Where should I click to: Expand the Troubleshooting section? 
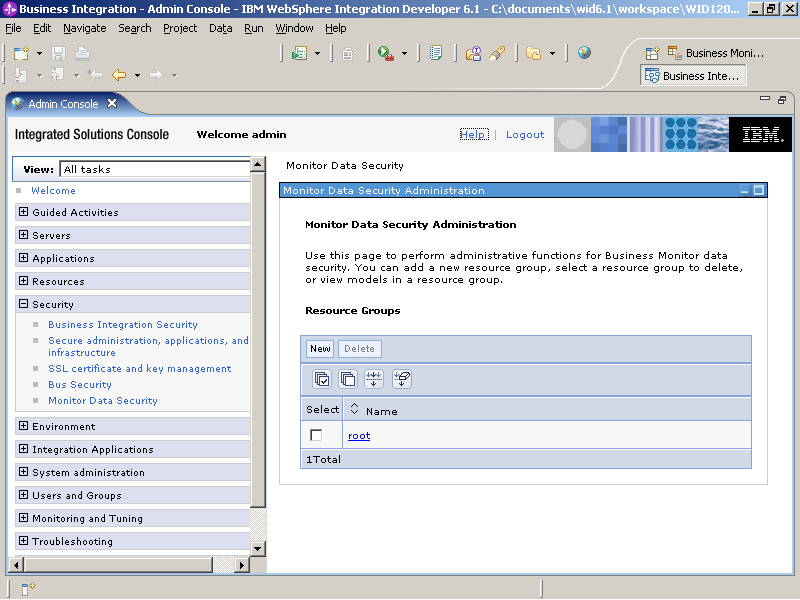(23, 540)
